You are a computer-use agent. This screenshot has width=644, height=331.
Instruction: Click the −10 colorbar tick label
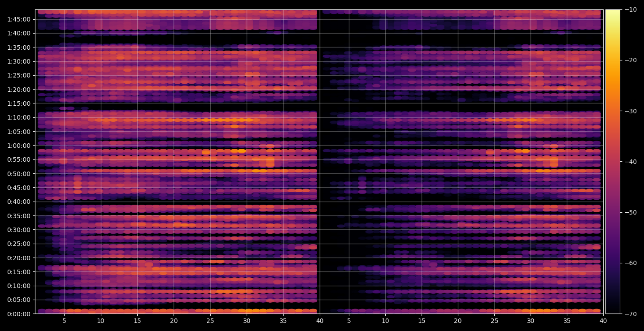(x=630, y=10)
